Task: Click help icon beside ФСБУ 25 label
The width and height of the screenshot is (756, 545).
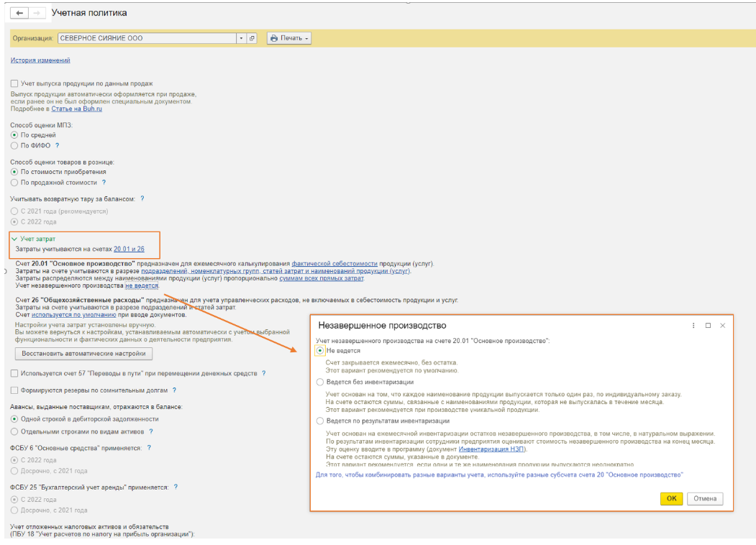Action: (x=175, y=487)
